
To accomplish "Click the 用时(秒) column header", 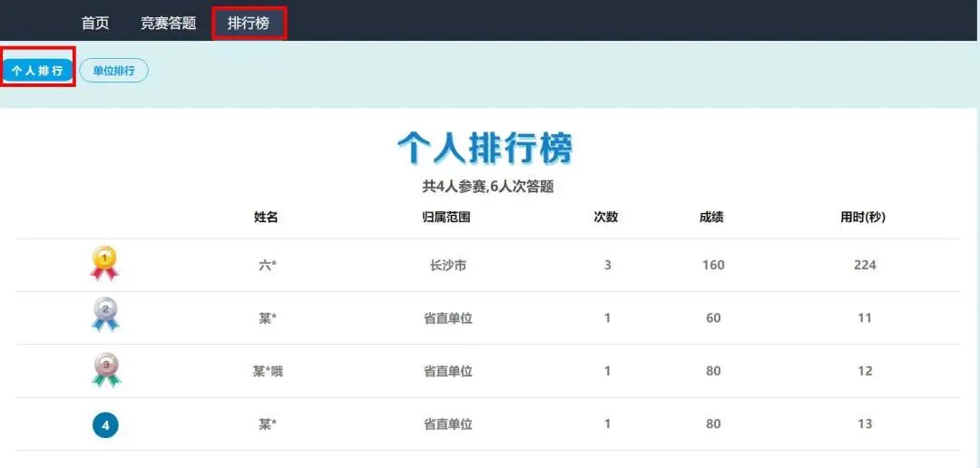I will [863, 218].
